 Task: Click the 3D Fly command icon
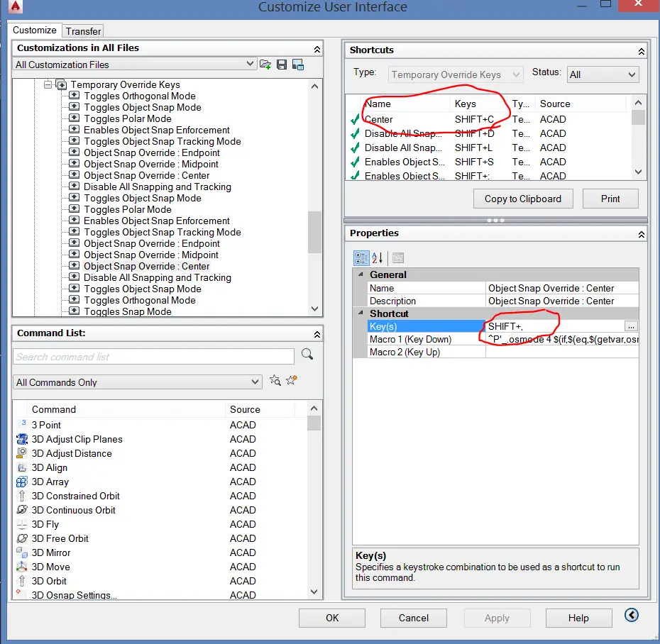click(22, 524)
